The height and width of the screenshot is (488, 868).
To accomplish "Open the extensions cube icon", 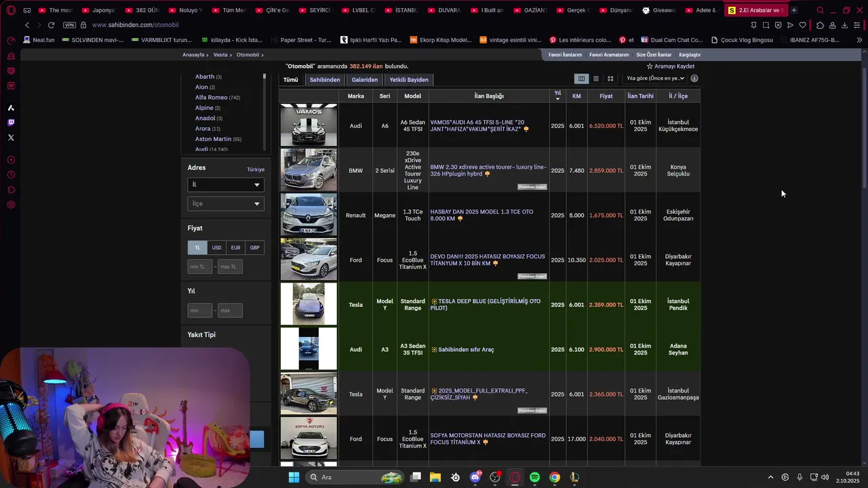I will pyautogui.click(x=820, y=25).
